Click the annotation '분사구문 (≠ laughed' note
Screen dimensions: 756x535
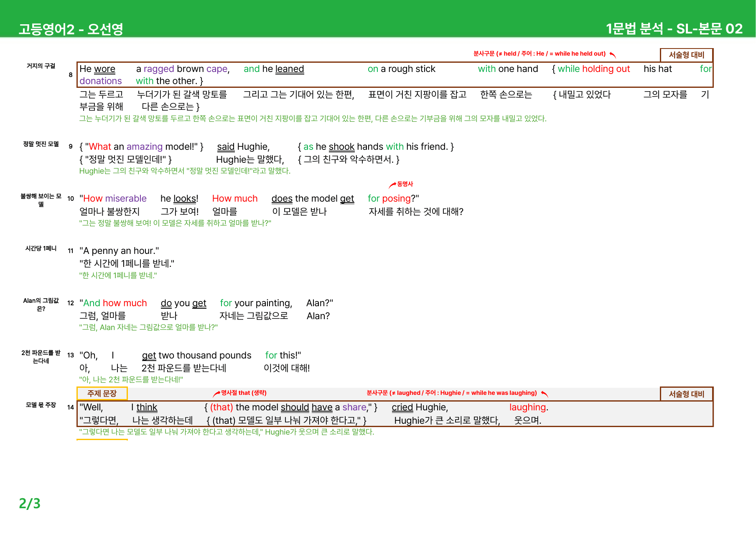pos(452,393)
